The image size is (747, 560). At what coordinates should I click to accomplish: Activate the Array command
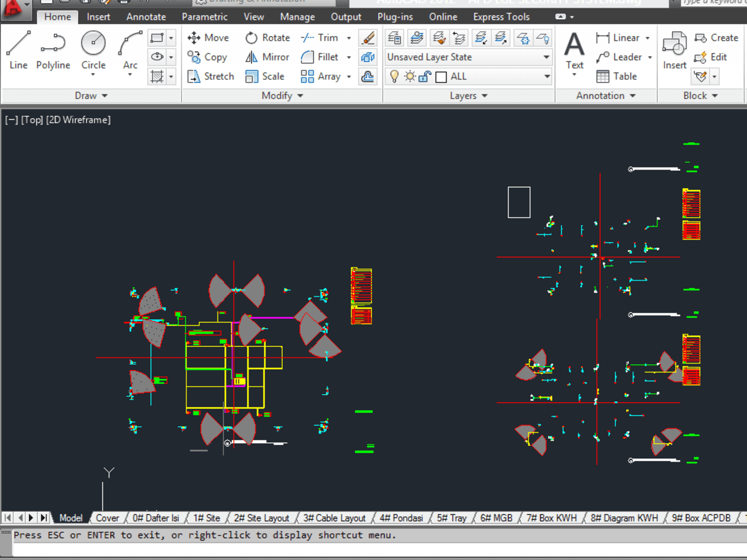[x=321, y=76]
